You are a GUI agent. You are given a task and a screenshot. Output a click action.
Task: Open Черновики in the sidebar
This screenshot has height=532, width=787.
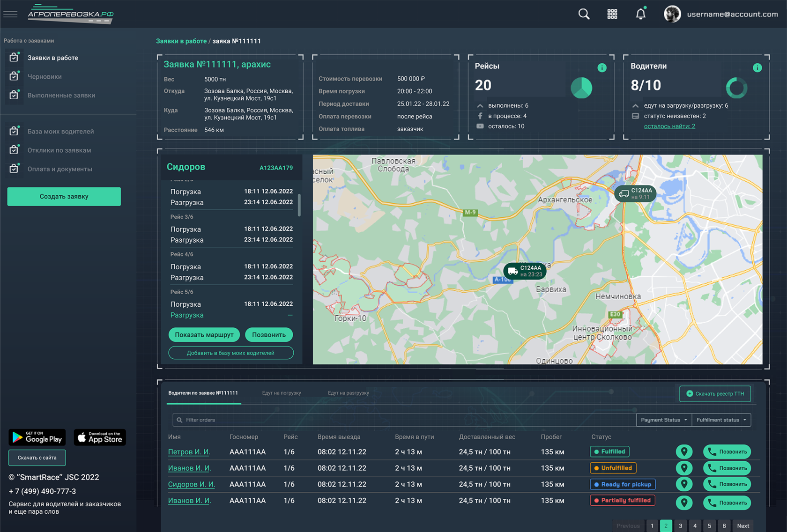(45, 76)
